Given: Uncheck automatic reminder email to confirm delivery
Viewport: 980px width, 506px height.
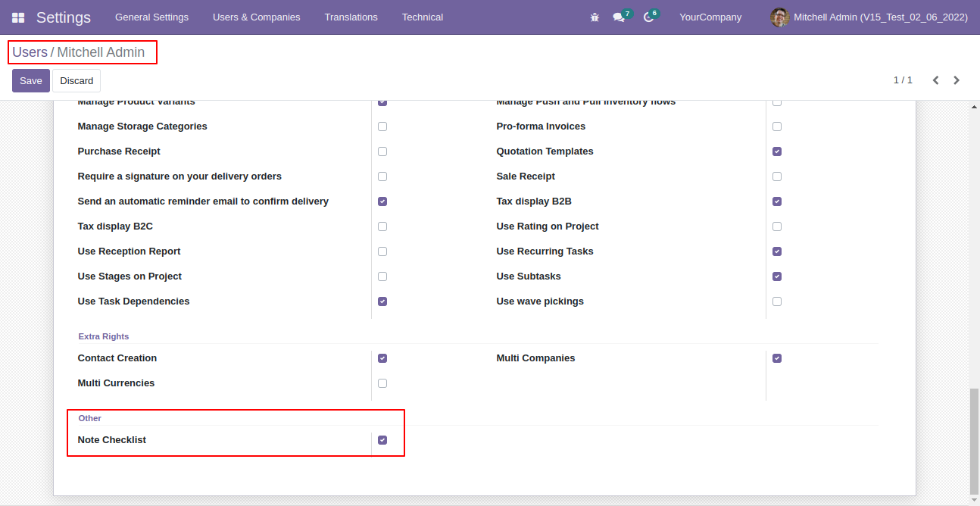Looking at the screenshot, I should point(382,201).
